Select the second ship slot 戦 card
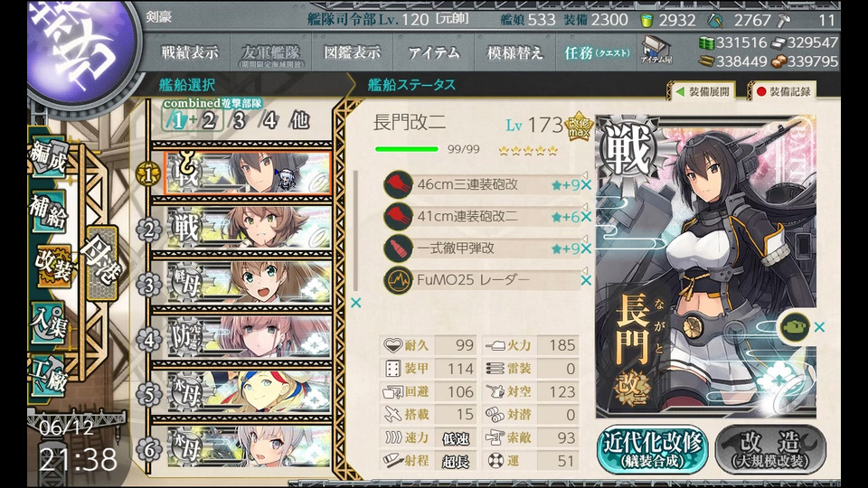 [x=248, y=228]
